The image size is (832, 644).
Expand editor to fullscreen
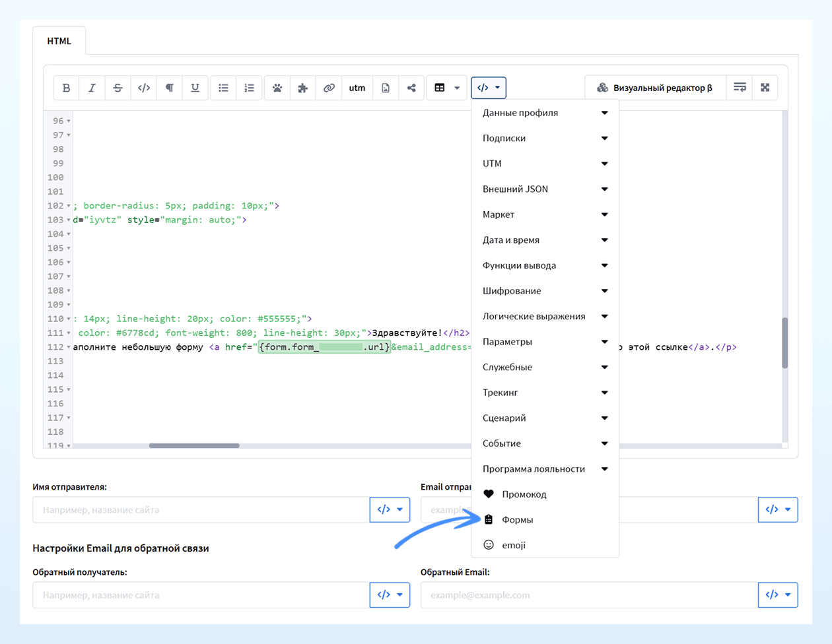click(x=765, y=88)
